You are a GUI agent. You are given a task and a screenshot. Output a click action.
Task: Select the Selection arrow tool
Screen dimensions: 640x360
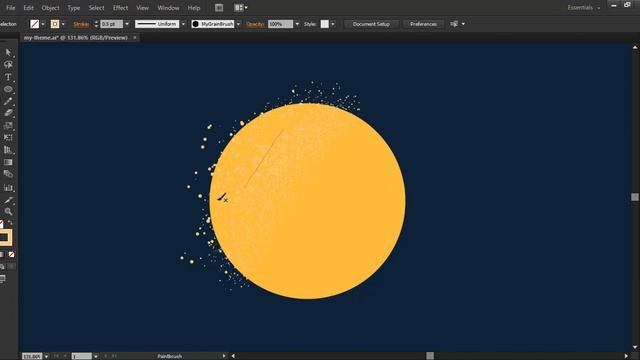[x=8, y=52]
